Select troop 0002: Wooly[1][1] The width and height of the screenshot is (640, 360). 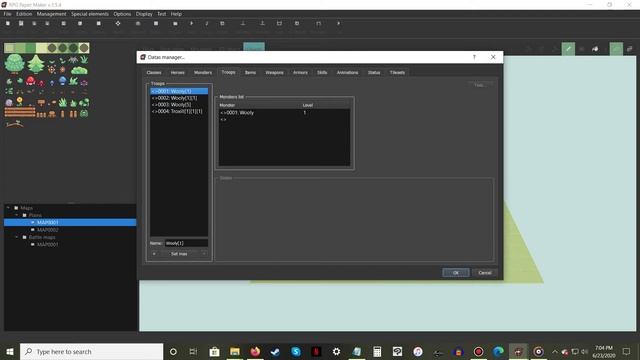pos(179,98)
